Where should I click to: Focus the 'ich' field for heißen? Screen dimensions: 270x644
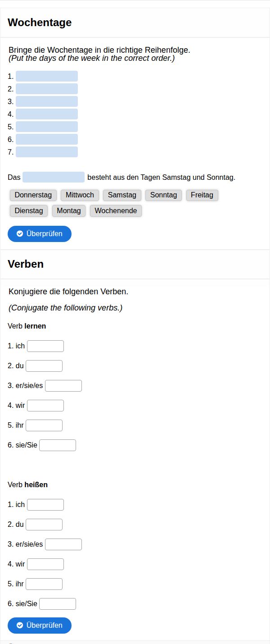coord(45,505)
